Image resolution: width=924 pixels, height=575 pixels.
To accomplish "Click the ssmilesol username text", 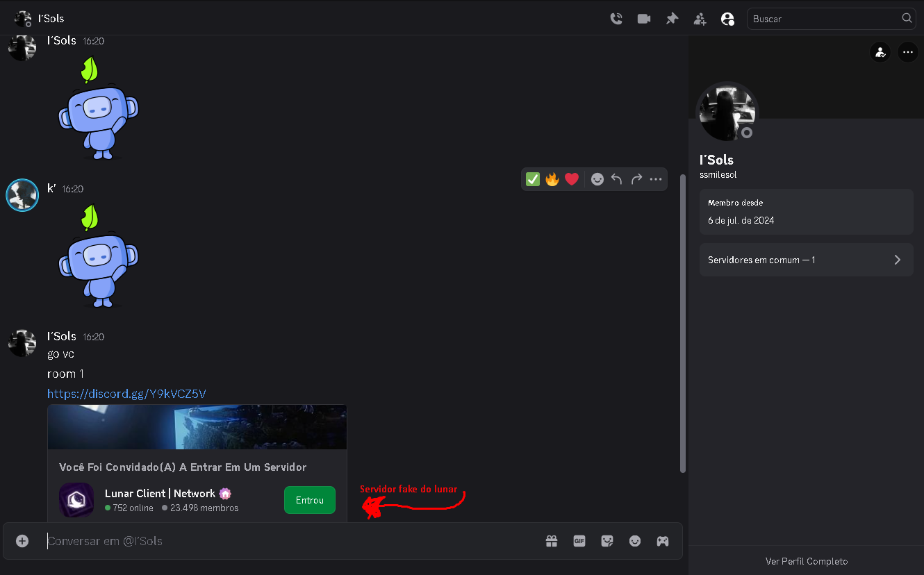I will point(718,175).
